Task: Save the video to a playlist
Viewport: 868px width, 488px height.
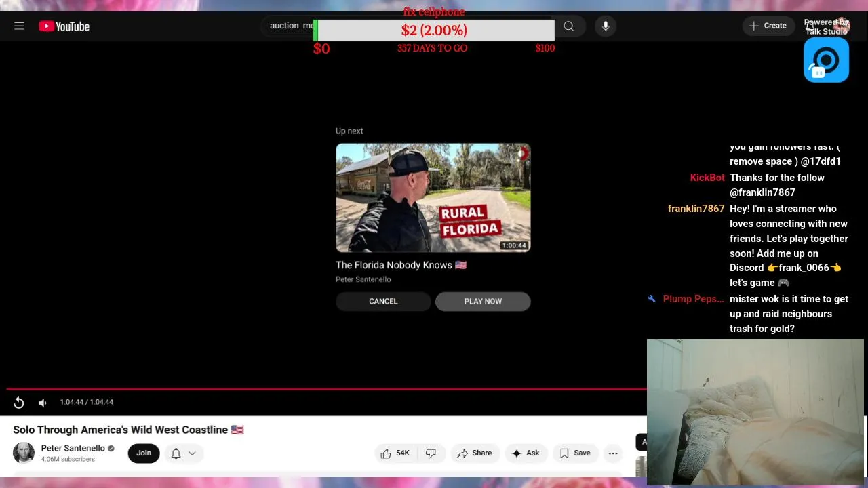Action: (575, 453)
